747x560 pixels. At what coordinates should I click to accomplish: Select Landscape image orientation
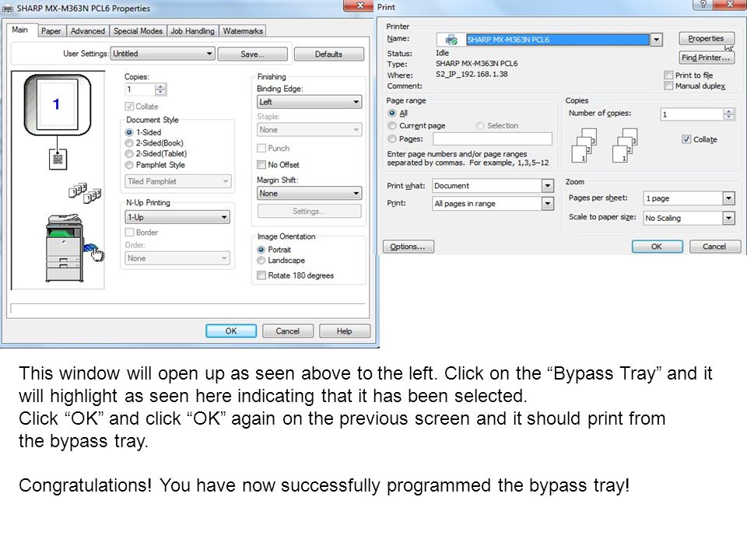click(x=261, y=261)
